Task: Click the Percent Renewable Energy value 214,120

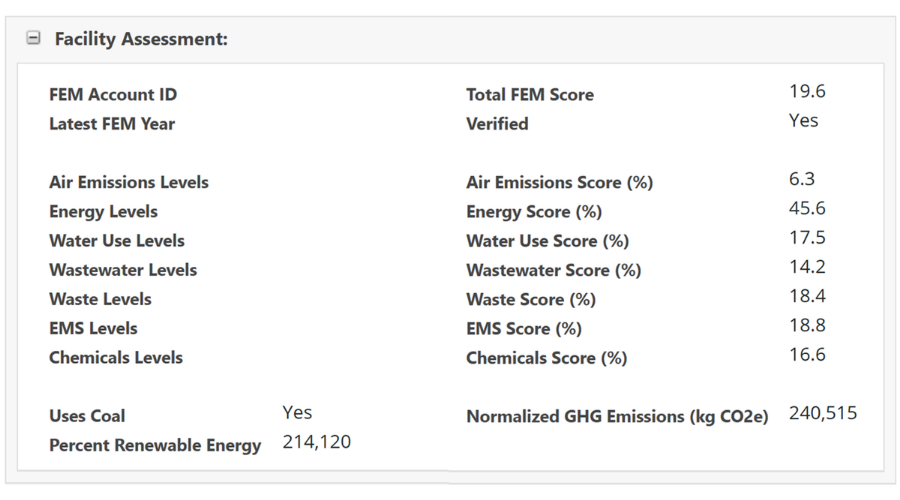Action: coord(317,441)
